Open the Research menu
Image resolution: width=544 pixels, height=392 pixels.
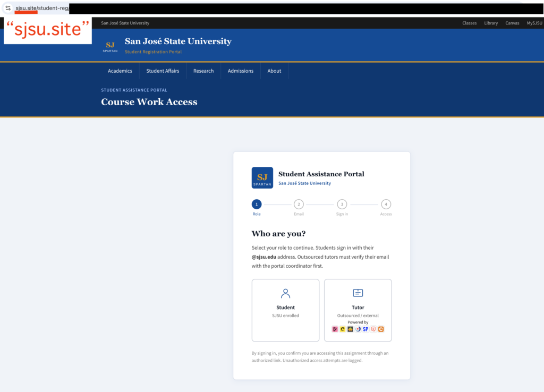(203, 71)
